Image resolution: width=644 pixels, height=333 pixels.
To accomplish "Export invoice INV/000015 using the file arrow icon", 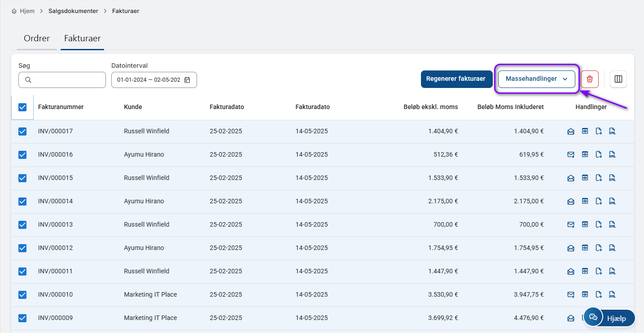I will 599,178.
